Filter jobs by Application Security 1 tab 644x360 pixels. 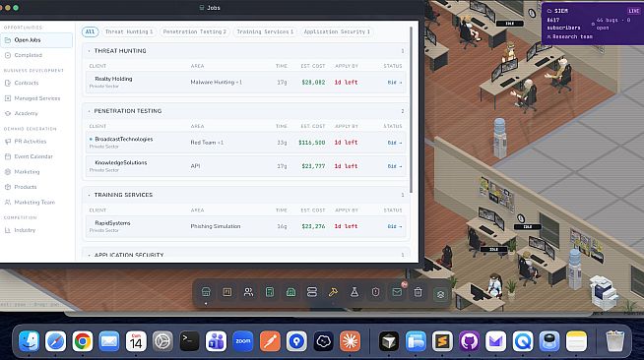pyautogui.click(x=337, y=31)
